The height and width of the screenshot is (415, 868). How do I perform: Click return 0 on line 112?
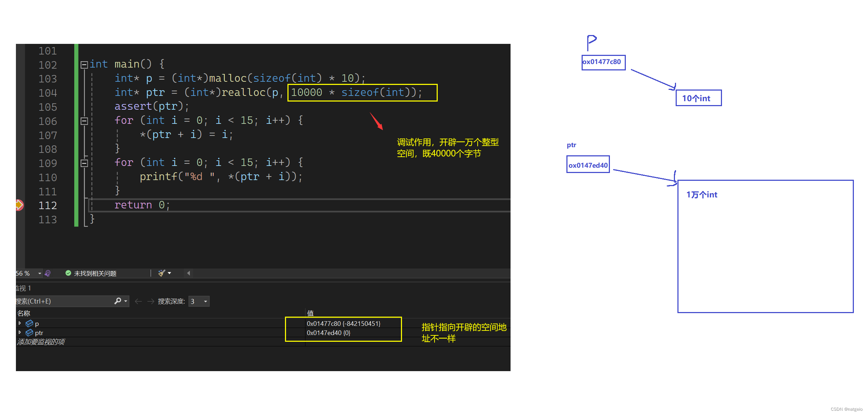pyautogui.click(x=142, y=205)
